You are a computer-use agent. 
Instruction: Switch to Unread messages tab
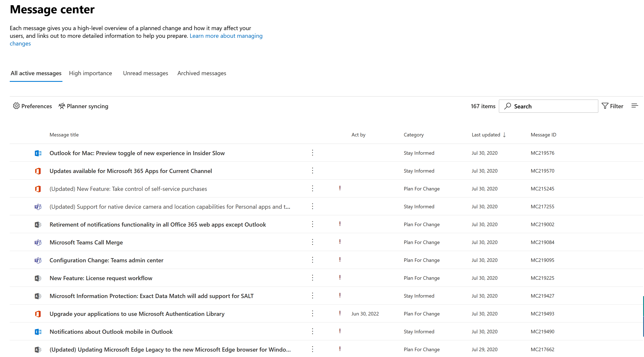(146, 73)
